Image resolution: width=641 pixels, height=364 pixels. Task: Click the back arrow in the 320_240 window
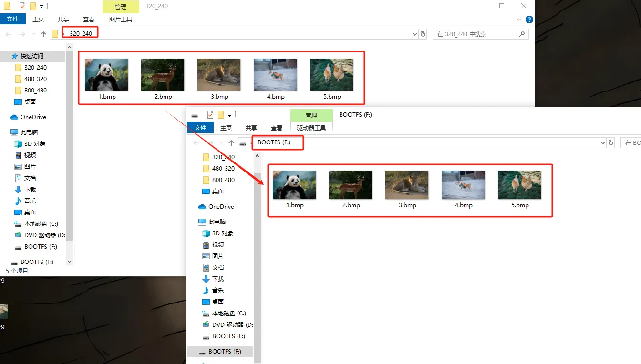[8, 34]
